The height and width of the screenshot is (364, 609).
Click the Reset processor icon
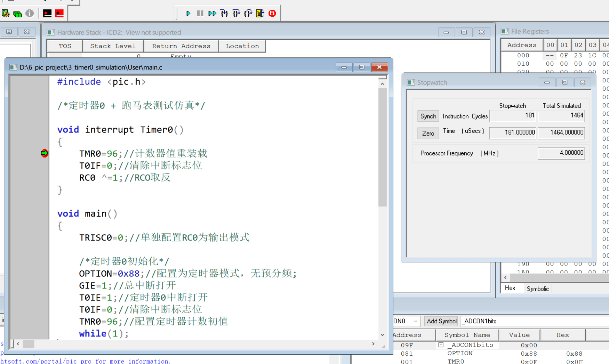pos(260,13)
